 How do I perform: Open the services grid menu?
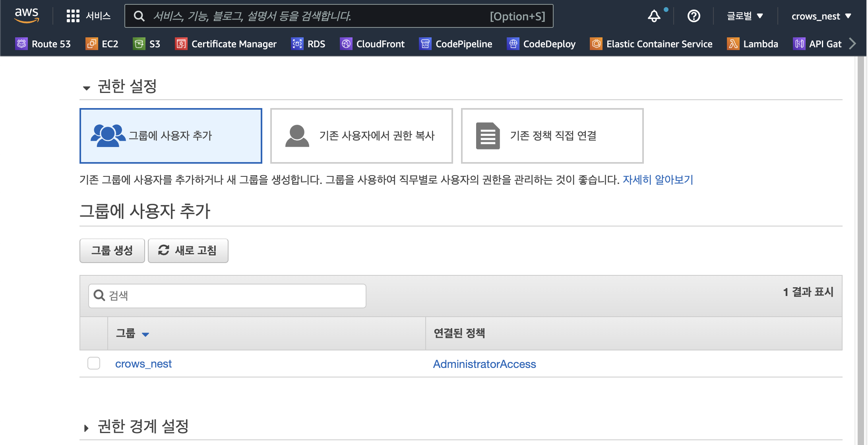[73, 16]
